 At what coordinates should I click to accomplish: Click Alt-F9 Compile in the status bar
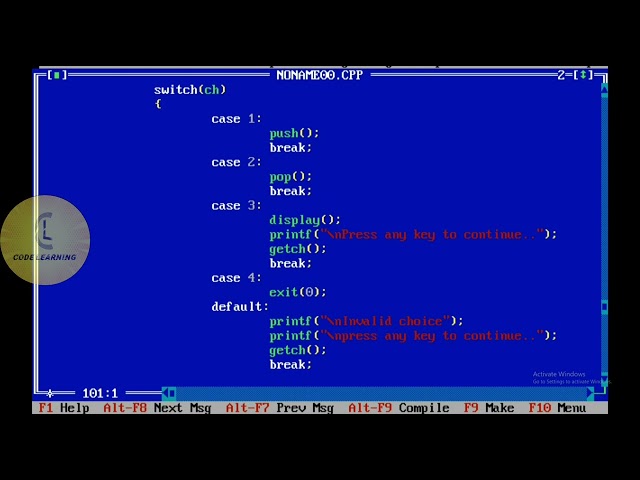coord(399,408)
